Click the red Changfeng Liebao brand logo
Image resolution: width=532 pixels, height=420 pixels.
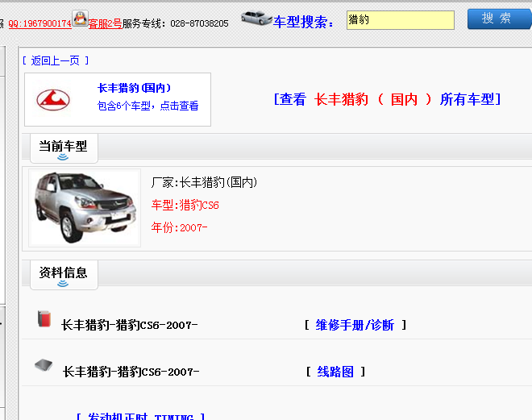tap(53, 100)
